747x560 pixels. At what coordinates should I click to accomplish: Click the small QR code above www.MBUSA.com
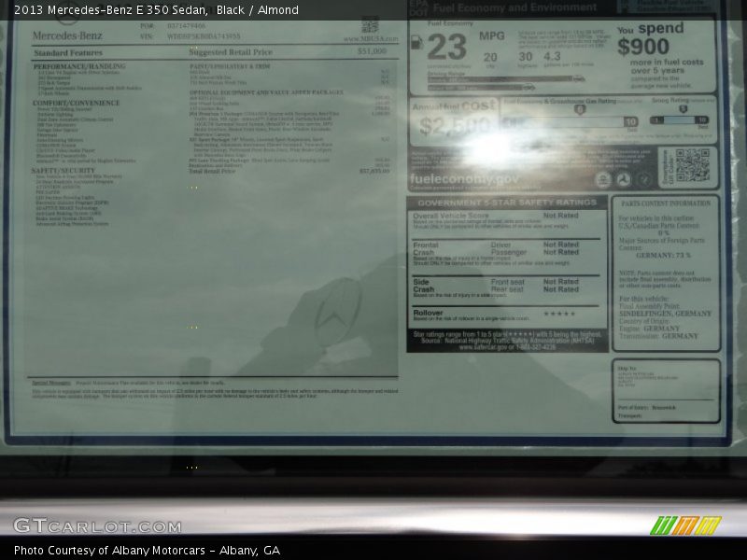pos(370,25)
